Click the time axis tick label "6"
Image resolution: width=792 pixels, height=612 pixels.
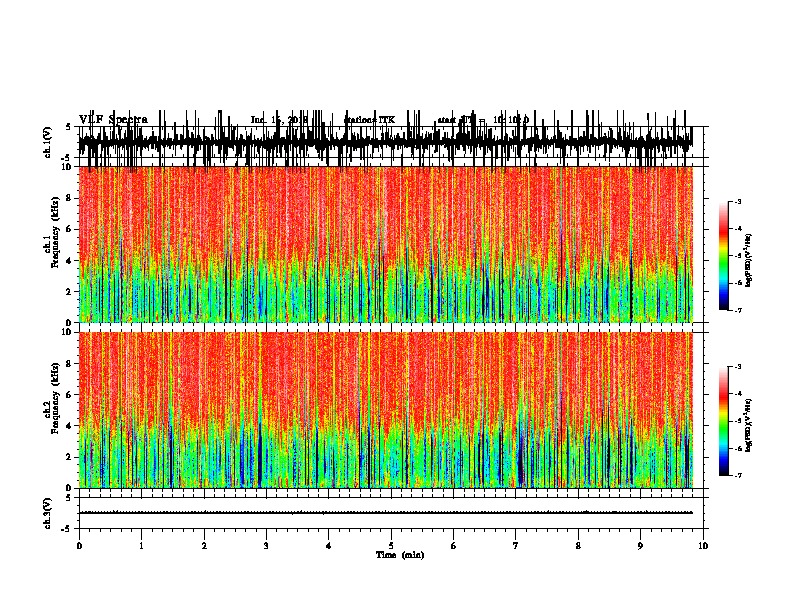point(454,546)
